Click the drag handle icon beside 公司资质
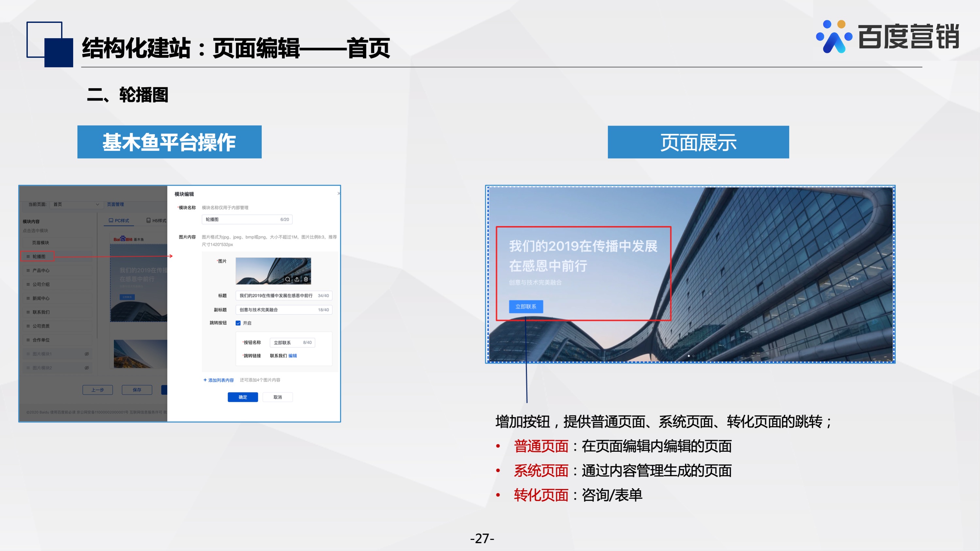 coord(28,326)
